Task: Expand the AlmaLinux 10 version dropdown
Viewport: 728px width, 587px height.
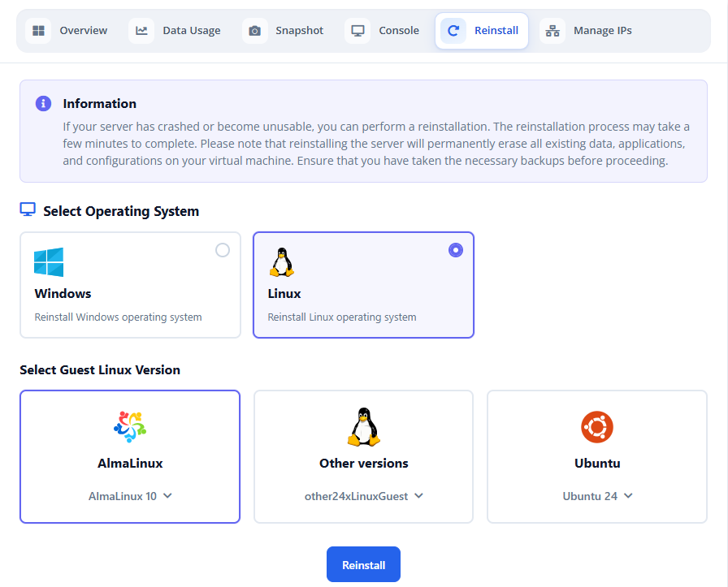Action: [130, 496]
